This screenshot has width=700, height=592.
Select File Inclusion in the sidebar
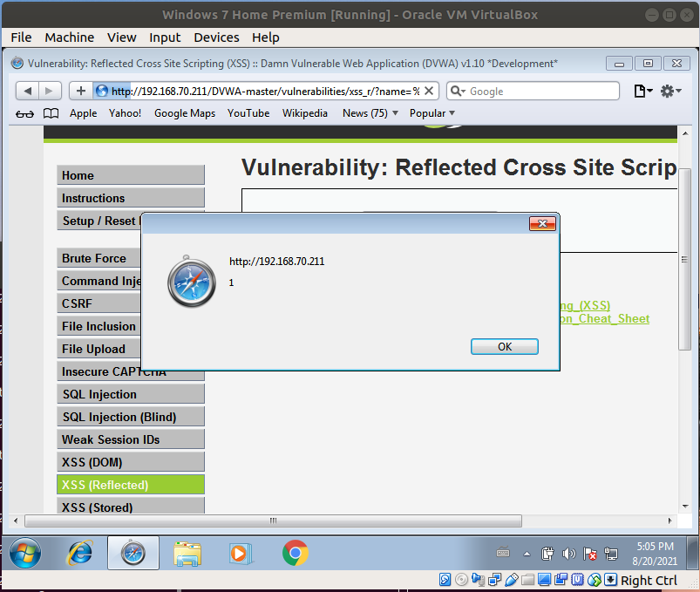(x=99, y=326)
